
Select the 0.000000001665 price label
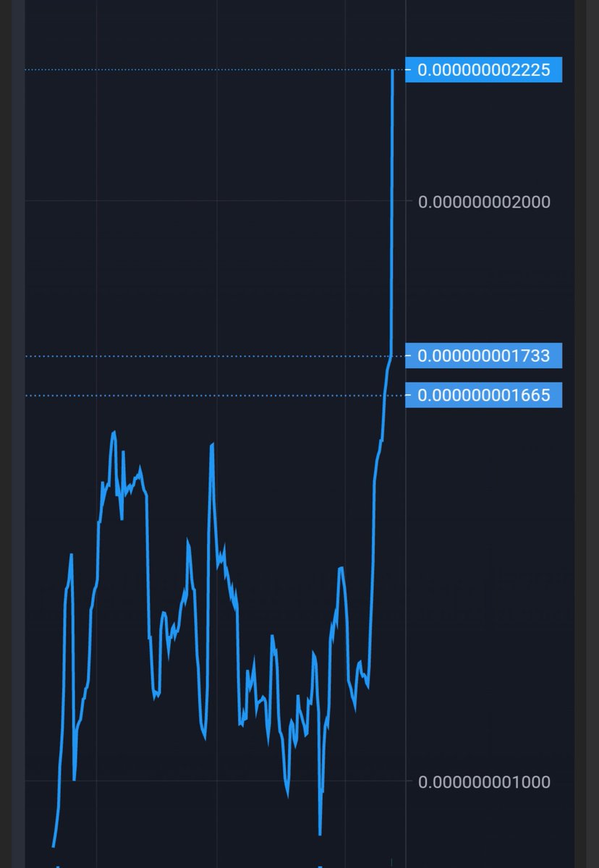click(483, 395)
